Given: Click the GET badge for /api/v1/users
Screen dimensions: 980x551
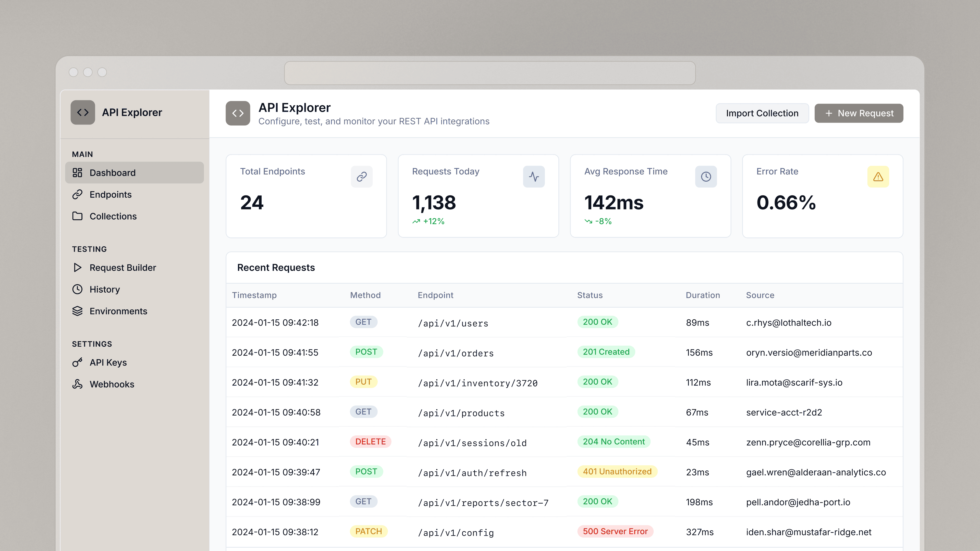Looking at the screenshot, I should pos(363,322).
